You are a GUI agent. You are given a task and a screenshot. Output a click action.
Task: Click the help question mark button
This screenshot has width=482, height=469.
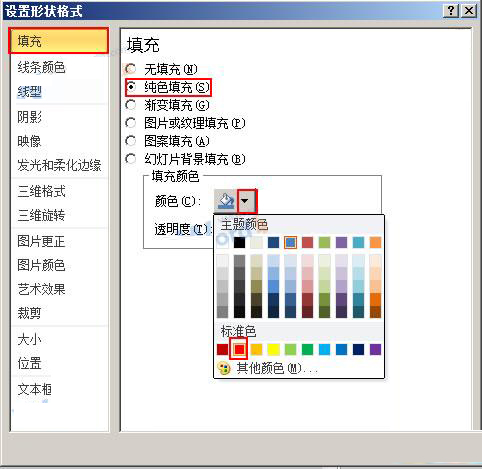[x=451, y=11]
